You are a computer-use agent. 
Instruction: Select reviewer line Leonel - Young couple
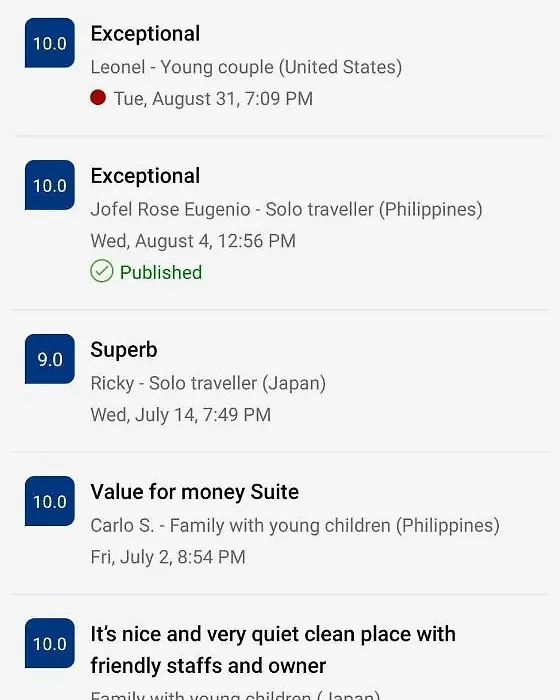(246, 67)
